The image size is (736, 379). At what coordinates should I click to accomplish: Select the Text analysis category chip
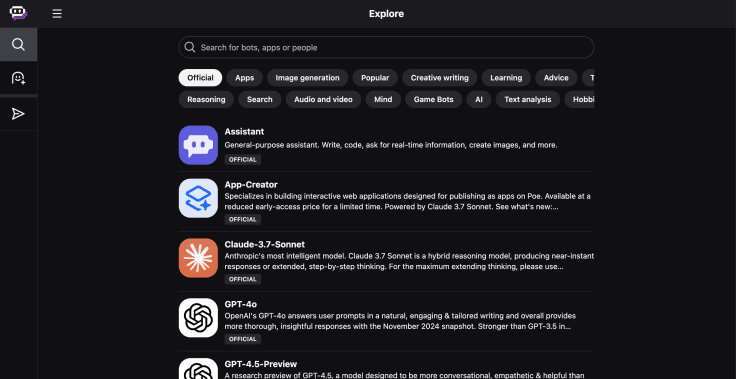[528, 100]
